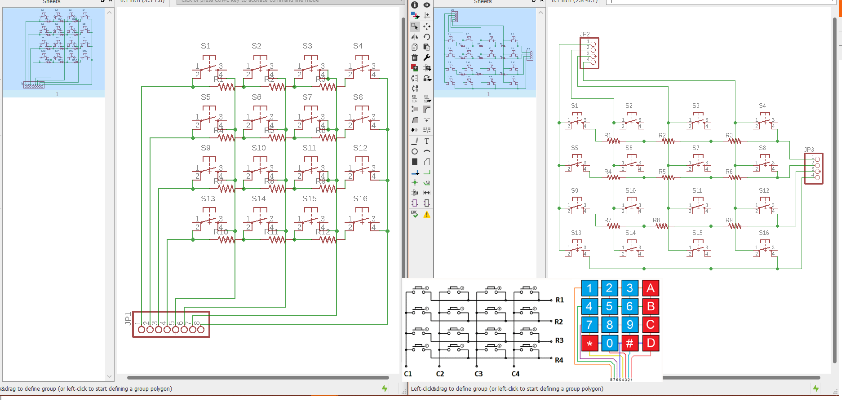Screen dimensions: 868x406
Task: Select the Gateswap tool
Action: coord(415,88)
